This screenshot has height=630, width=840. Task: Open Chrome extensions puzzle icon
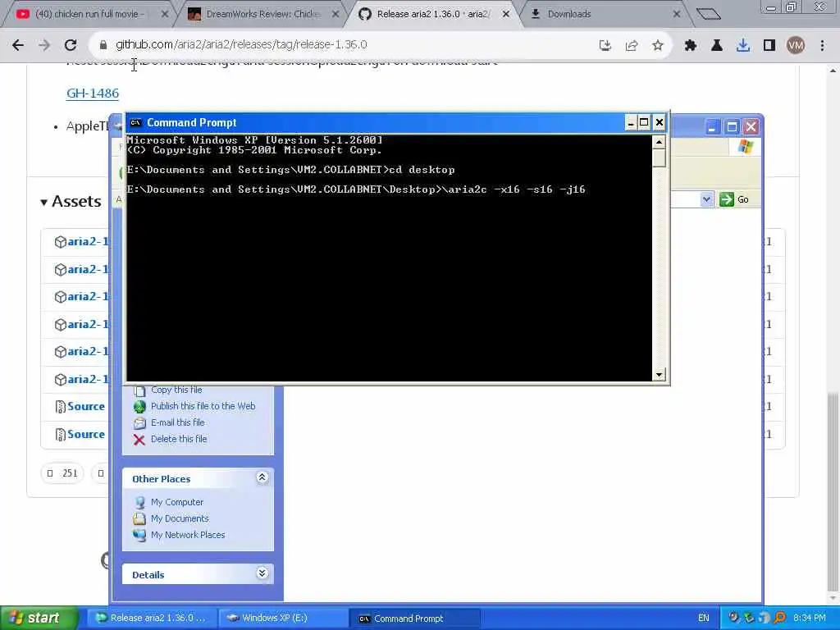pos(691,46)
